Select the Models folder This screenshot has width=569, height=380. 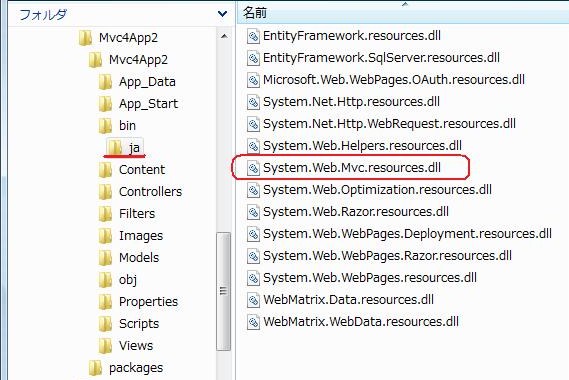(139, 258)
